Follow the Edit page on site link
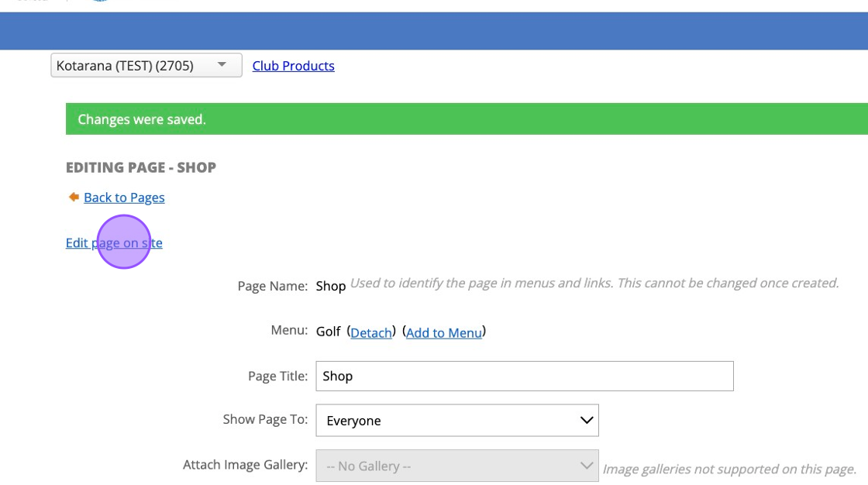Image resolution: width=868 pixels, height=485 pixels. click(x=114, y=242)
